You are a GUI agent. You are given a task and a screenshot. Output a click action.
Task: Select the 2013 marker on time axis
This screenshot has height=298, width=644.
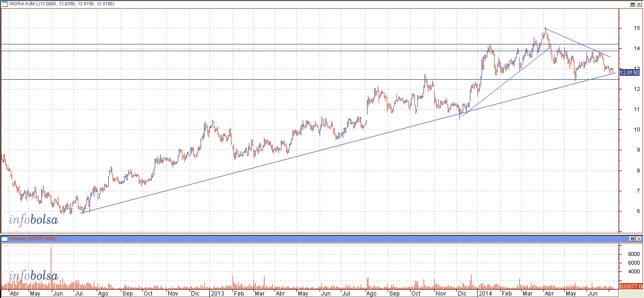point(217,293)
